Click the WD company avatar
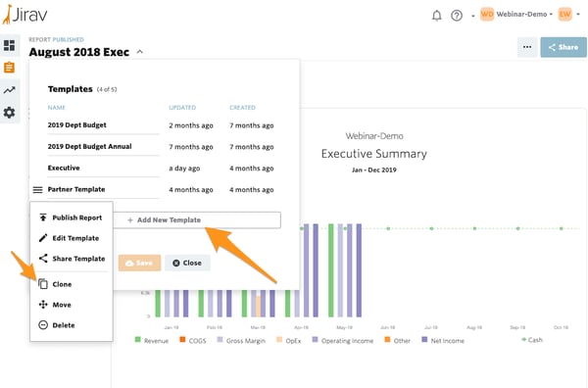The height and width of the screenshot is (388, 588). click(x=487, y=15)
